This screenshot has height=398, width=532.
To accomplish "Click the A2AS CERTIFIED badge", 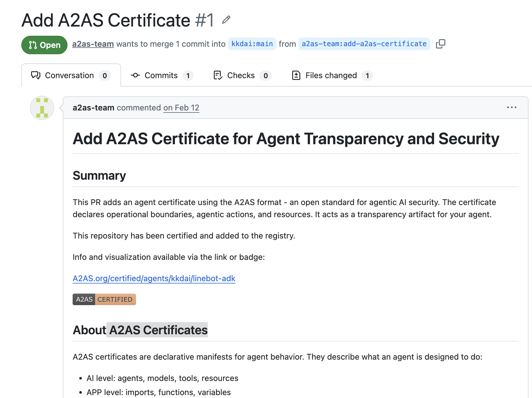I will click(x=104, y=299).
